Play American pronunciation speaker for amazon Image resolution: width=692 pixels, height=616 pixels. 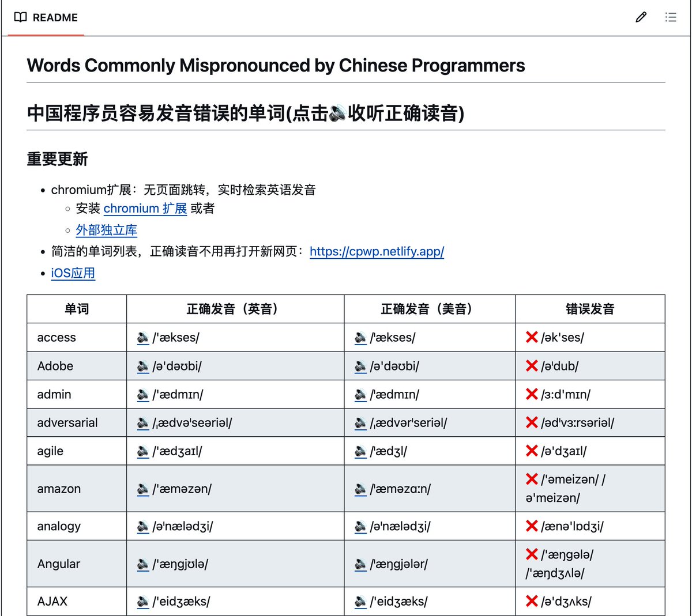click(360, 489)
